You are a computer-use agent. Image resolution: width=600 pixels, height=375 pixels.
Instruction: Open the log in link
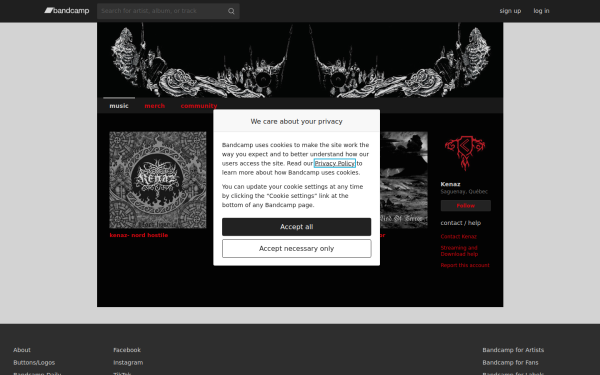click(541, 11)
